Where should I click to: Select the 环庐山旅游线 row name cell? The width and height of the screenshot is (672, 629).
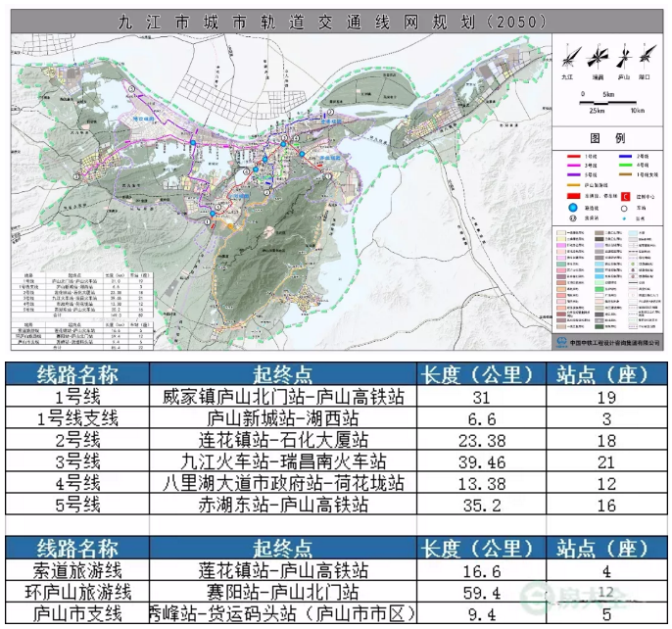click(x=77, y=592)
